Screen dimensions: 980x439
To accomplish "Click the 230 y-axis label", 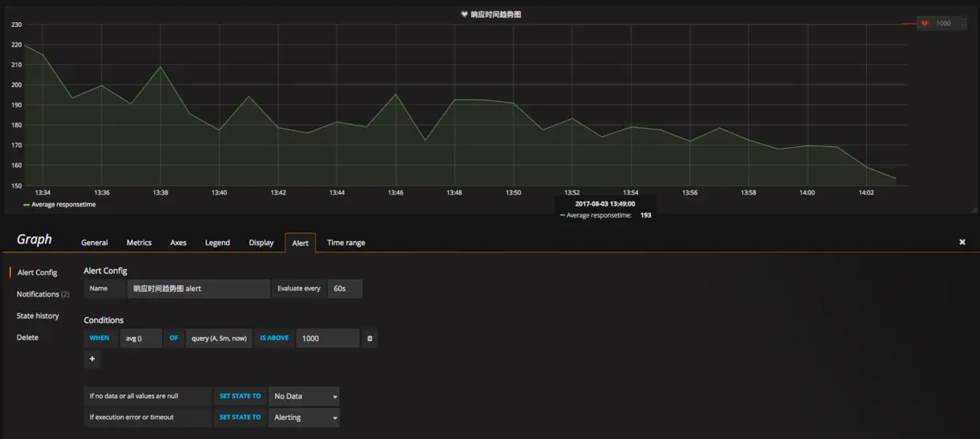I will (x=17, y=25).
